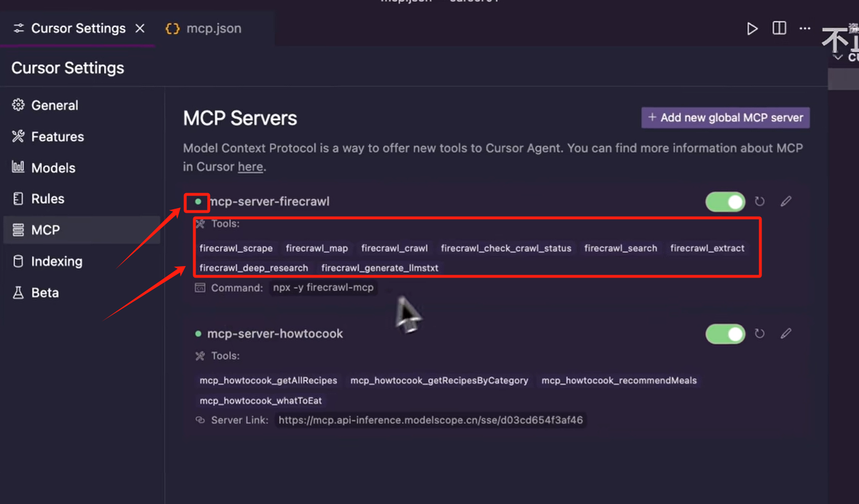Click the split editor icon
This screenshot has width=859, height=504.
(x=779, y=28)
